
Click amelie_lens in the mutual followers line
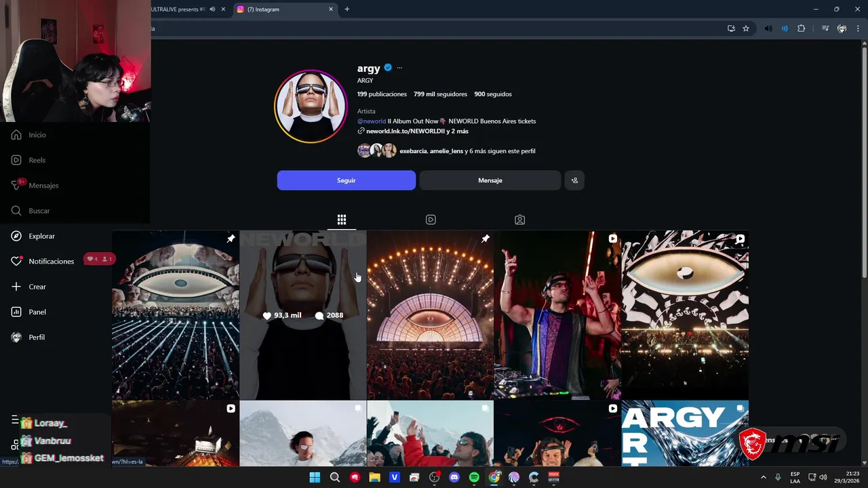coord(446,151)
